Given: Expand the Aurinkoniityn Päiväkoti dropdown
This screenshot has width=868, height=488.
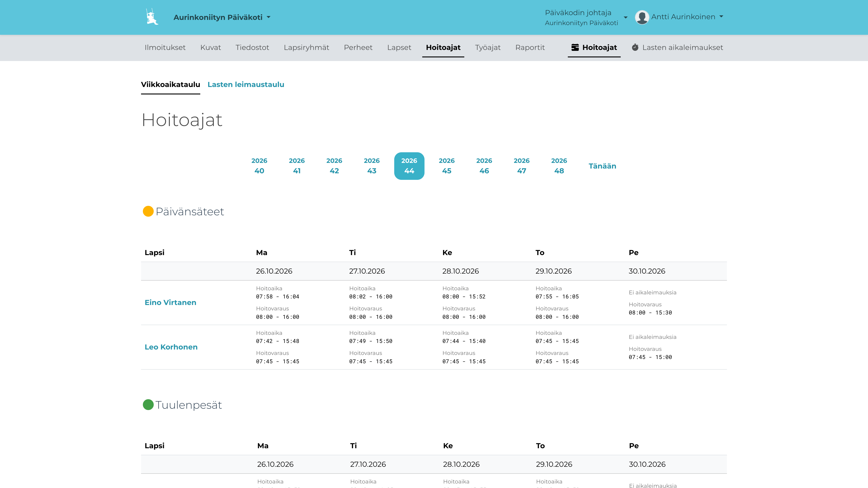Looking at the screenshot, I should point(222,17).
